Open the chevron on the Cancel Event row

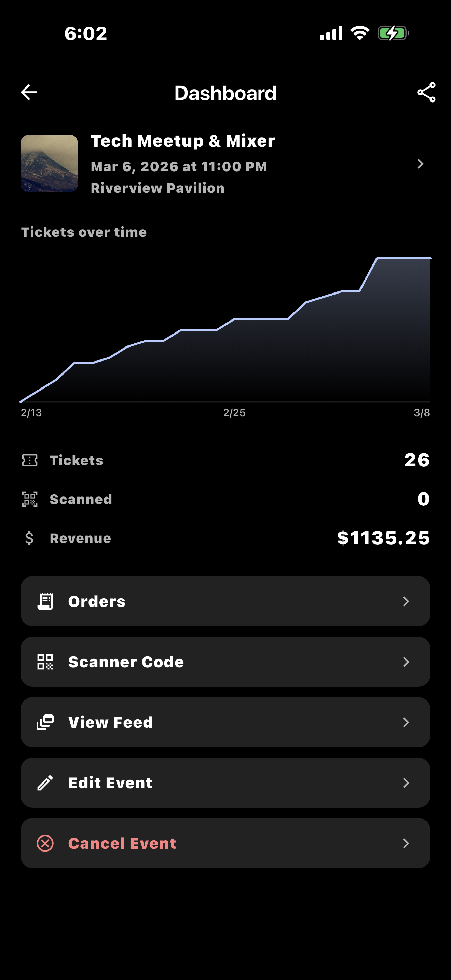point(406,843)
